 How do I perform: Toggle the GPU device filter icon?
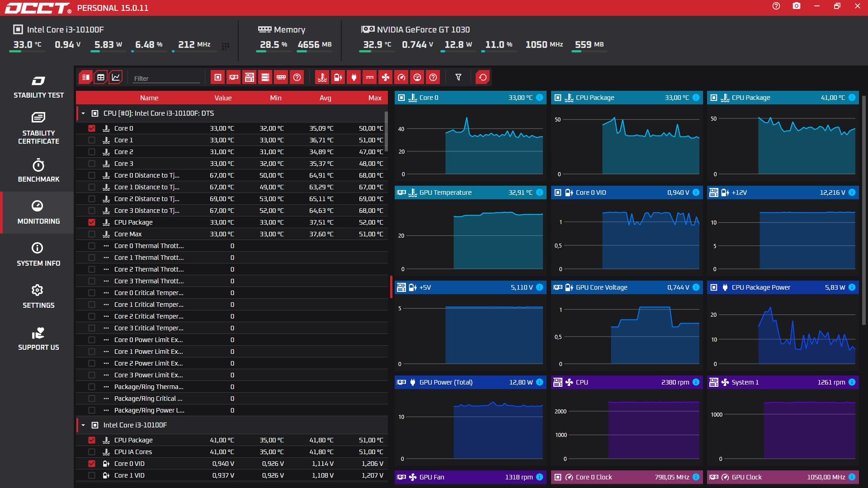(234, 78)
